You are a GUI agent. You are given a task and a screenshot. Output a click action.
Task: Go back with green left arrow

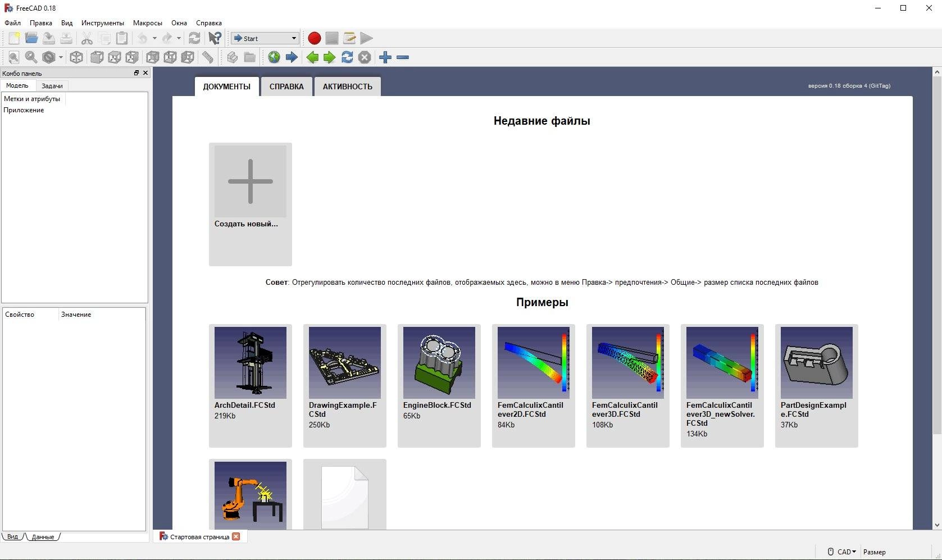(312, 57)
